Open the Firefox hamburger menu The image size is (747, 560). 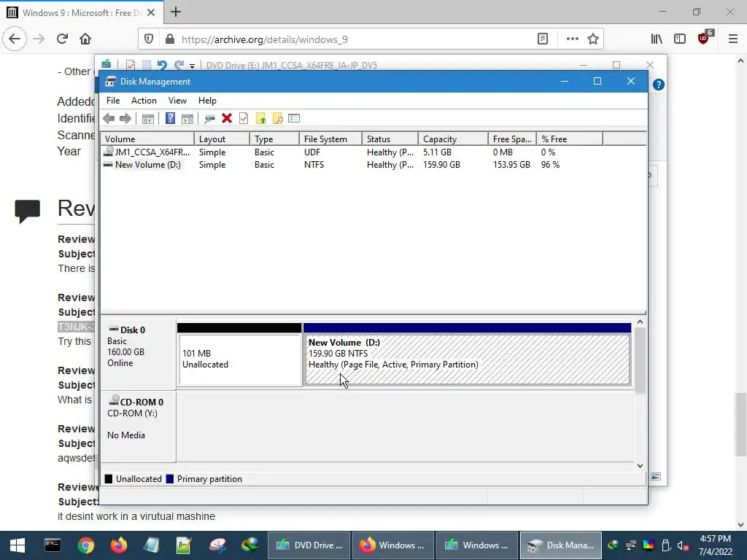(733, 39)
